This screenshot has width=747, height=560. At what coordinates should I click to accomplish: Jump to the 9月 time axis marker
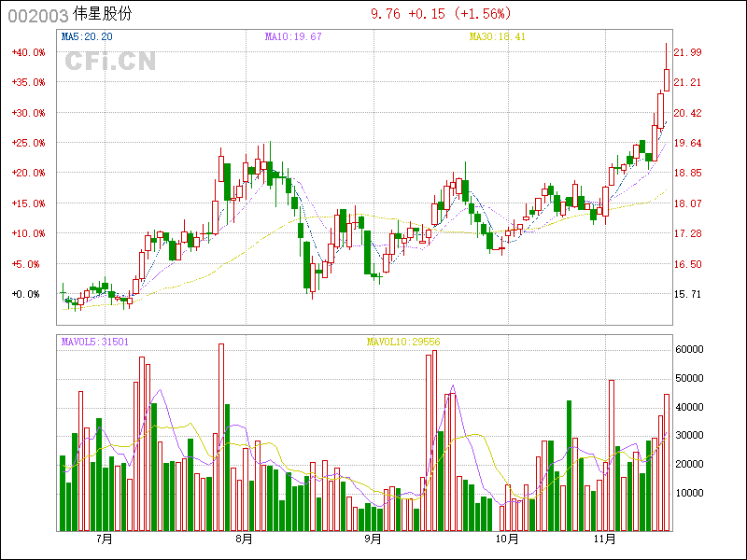pyautogui.click(x=373, y=539)
